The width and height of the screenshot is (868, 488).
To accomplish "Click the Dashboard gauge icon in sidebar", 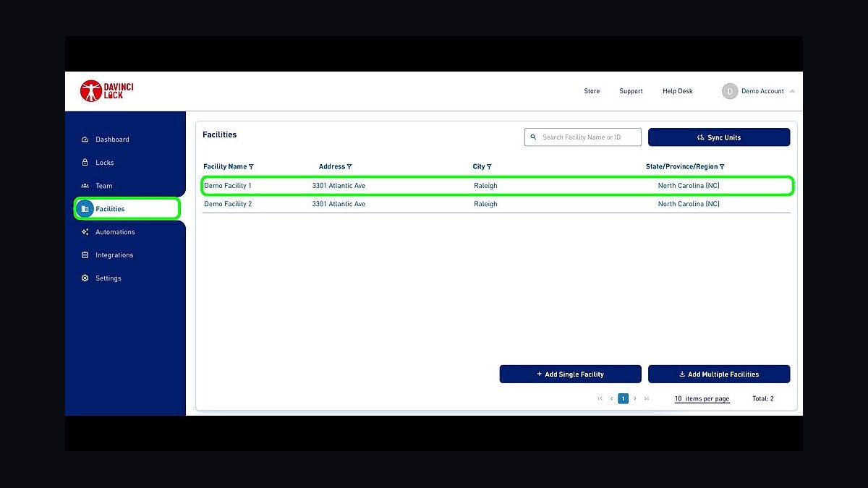I will point(85,140).
